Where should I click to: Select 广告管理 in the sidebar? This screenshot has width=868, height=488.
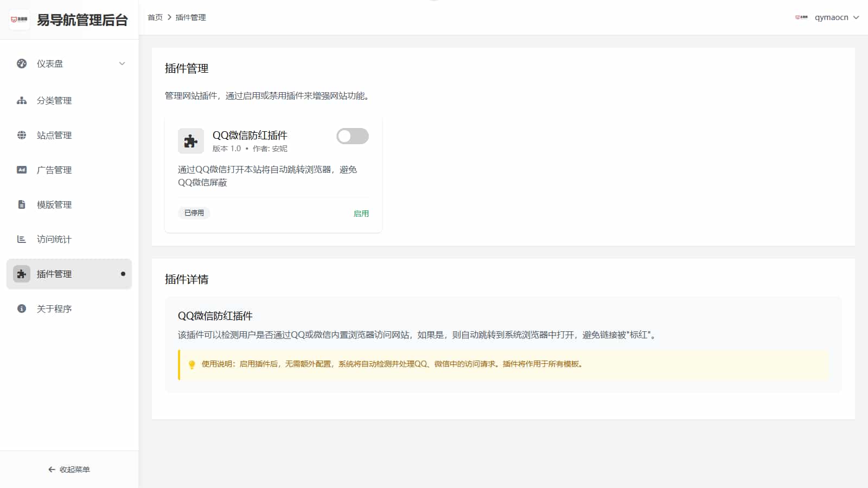(x=69, y=170)
